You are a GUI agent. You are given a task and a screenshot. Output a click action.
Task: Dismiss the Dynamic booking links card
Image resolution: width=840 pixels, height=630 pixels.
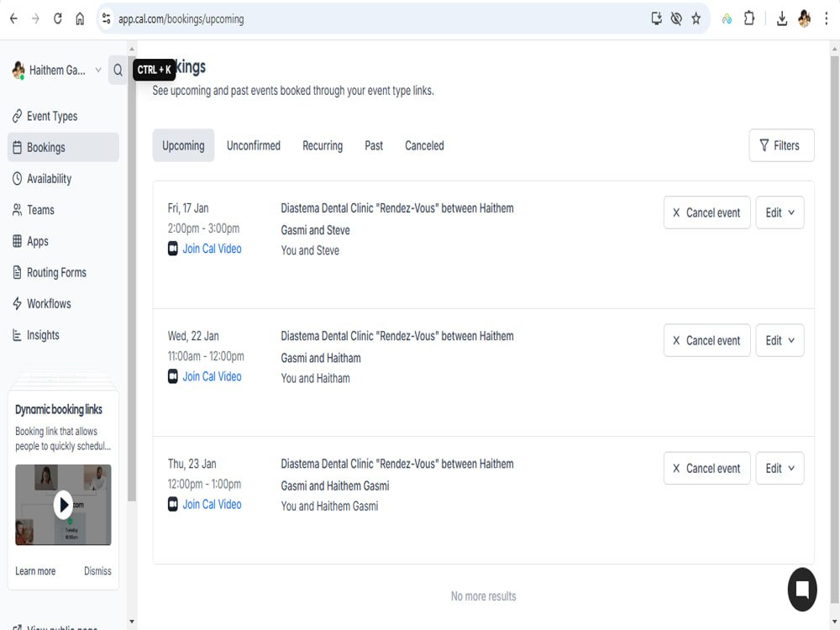click(x=97, y=571)
